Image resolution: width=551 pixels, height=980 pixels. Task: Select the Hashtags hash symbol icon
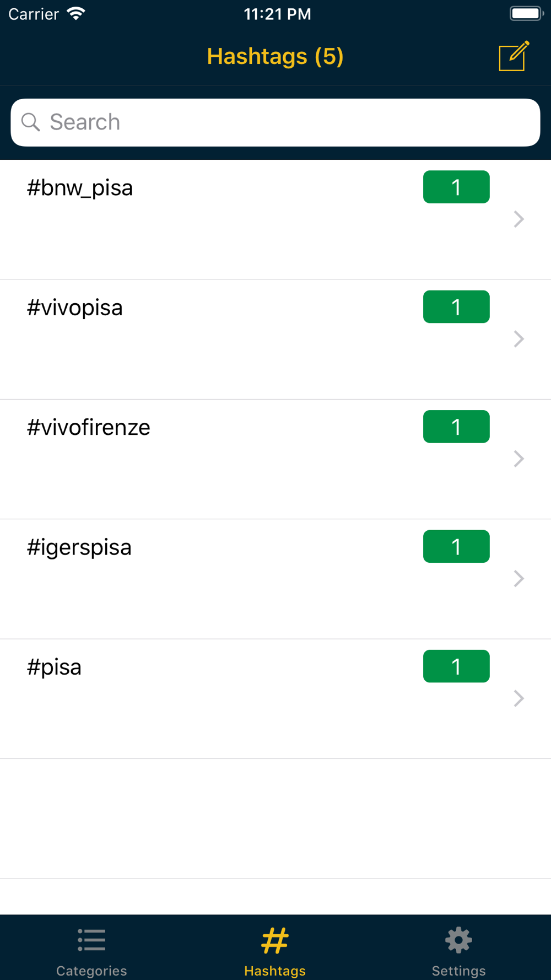point(275,940)
